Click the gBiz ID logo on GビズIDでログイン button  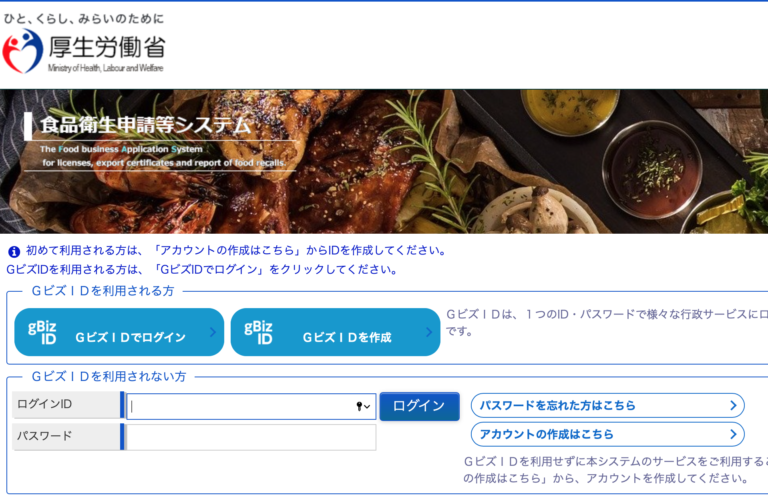click(42, 332)
